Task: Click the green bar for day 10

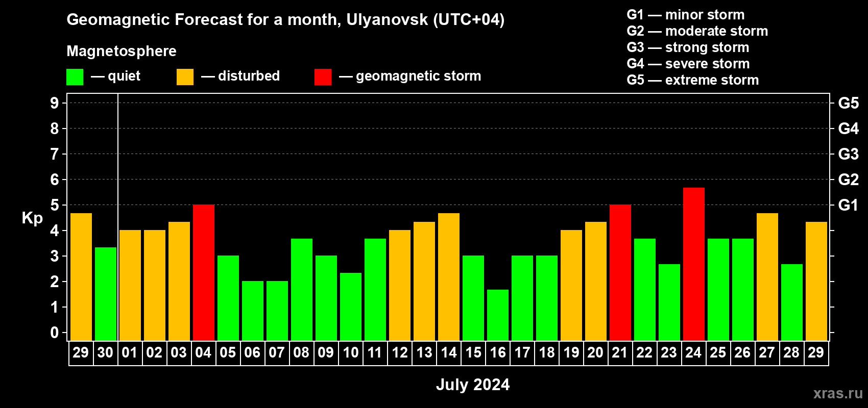Action: pyautogui.click(x=350, y=307)
